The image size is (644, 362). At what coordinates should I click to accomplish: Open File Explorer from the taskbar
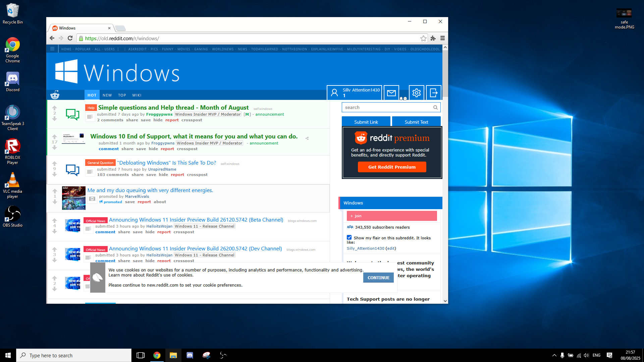click(x=173, y=355)
